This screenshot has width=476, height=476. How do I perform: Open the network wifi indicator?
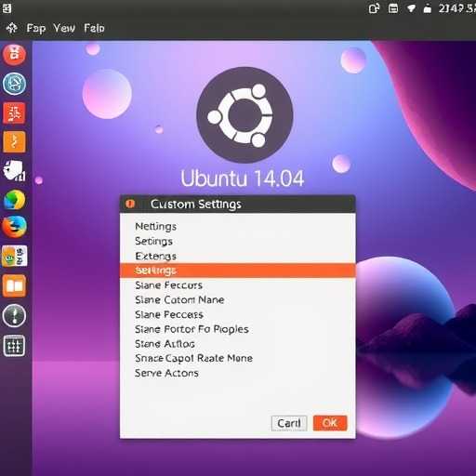tap(411, 8)
